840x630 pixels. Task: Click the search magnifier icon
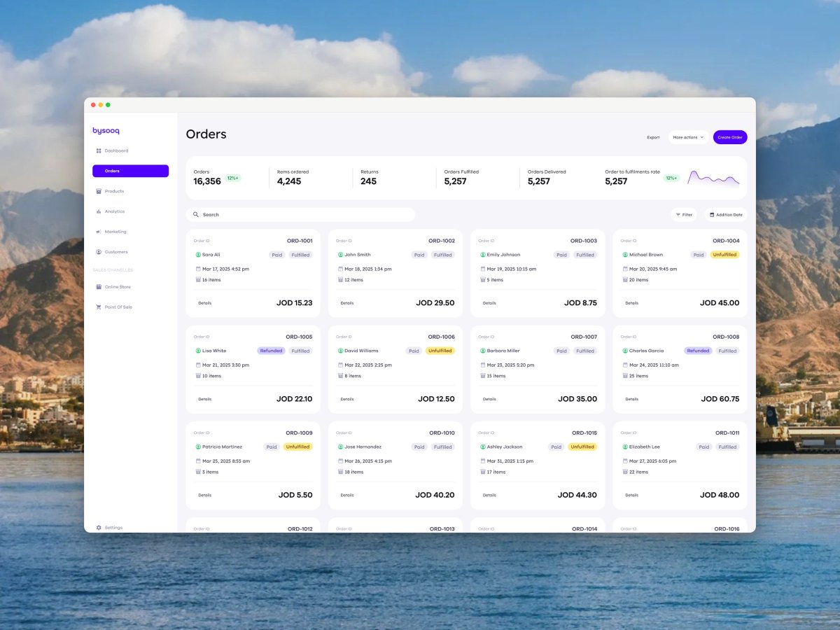click(196, 215)
